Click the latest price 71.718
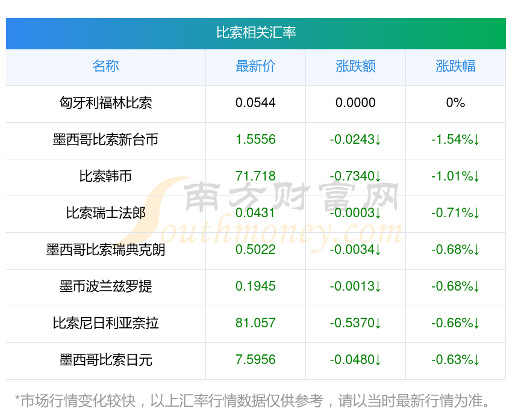This screenshot has height=420, width=512. (x=255, y=176)
